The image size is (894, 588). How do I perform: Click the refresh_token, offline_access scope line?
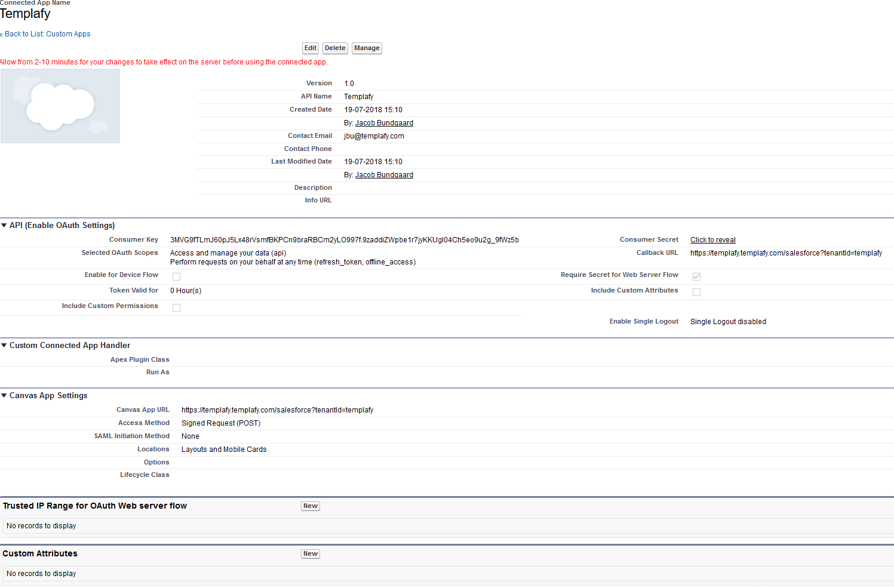[293, 262]
